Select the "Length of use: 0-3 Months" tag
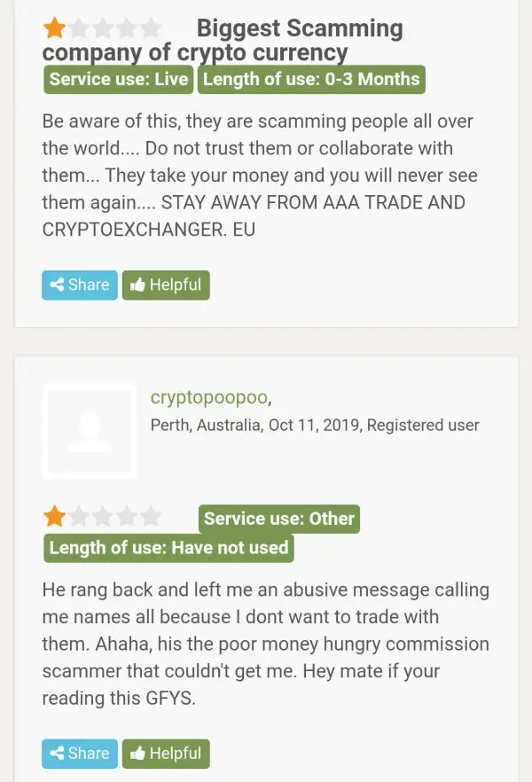Image resolution: width=532 pixels, height=782 pixels. pyautogui.click(x=311, y=79)
